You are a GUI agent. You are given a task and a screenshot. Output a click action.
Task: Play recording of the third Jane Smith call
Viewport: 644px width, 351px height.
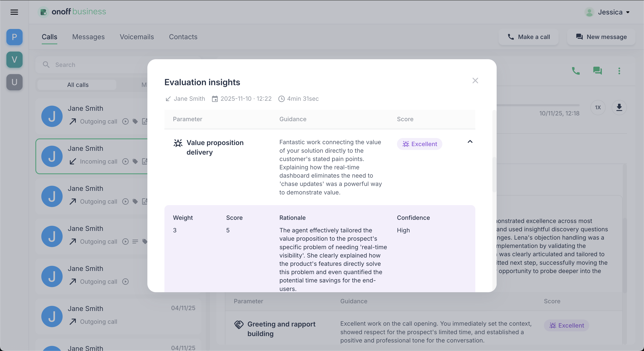[125, 201]
